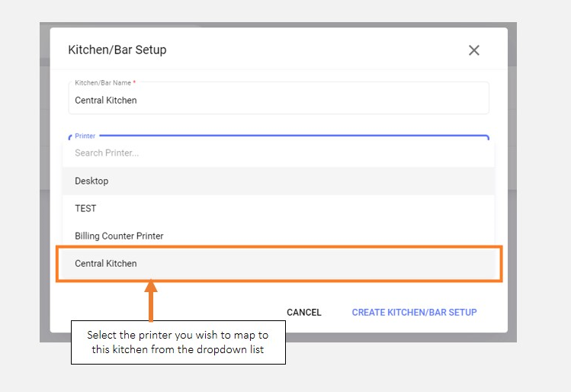The height and width of the screenshot is (392, 571).
Task: Click the orange highlight border's right edge
Action: click(502, 264)
